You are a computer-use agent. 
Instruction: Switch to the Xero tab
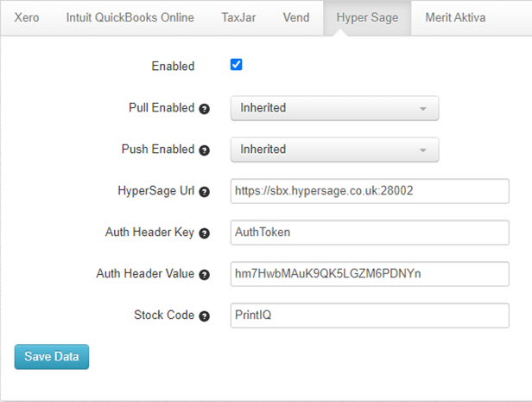28,17
